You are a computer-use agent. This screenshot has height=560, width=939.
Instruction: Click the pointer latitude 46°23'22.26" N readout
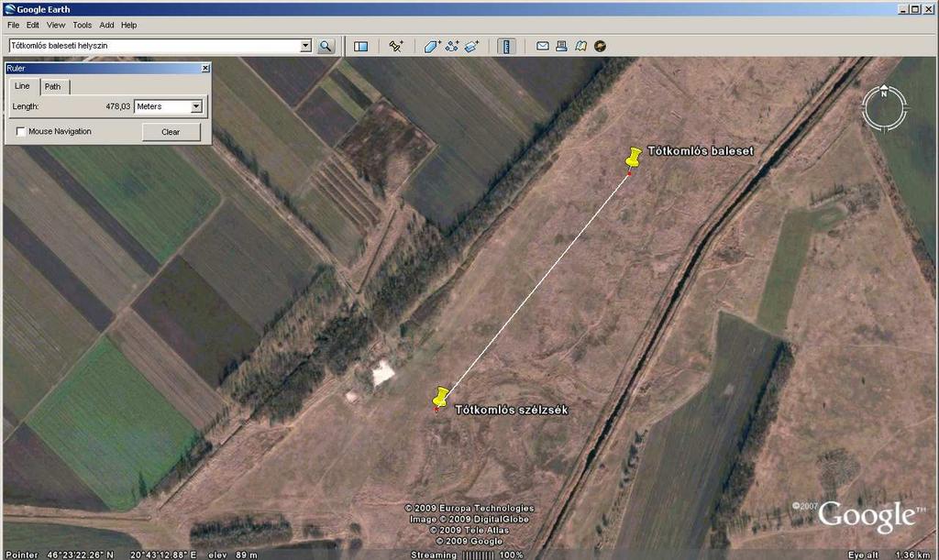80,555
